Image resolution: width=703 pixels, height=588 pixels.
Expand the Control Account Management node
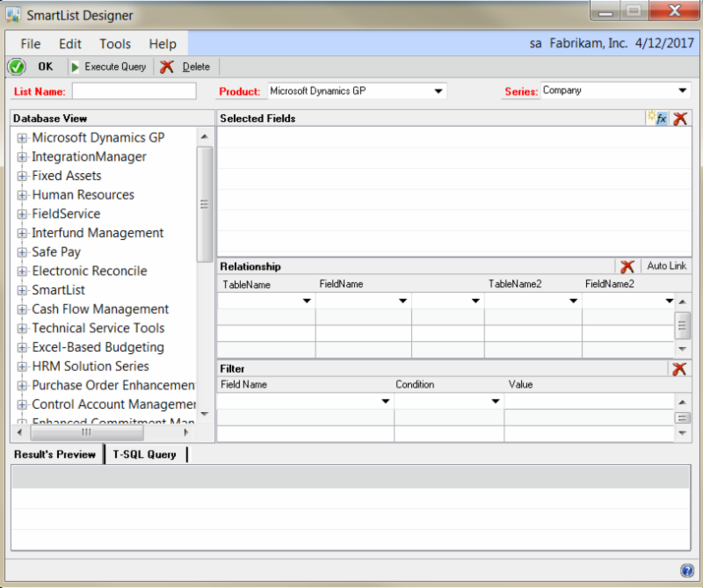pyautogui.click(x=21, y=405)
